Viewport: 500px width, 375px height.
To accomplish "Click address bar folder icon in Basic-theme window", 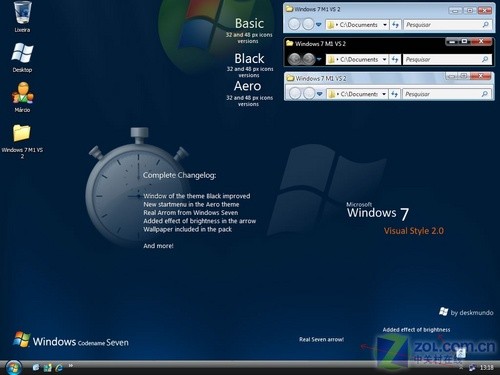I will (331, 25).
